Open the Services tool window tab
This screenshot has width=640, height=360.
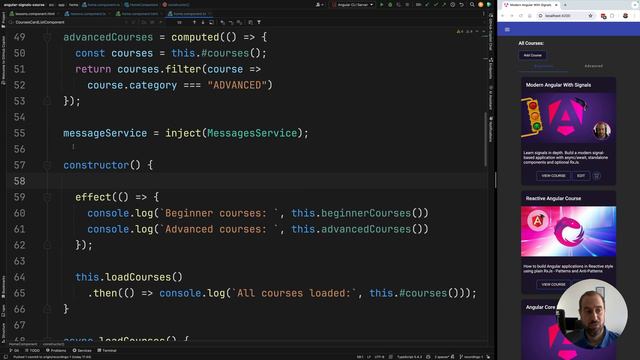pos(82,350)
